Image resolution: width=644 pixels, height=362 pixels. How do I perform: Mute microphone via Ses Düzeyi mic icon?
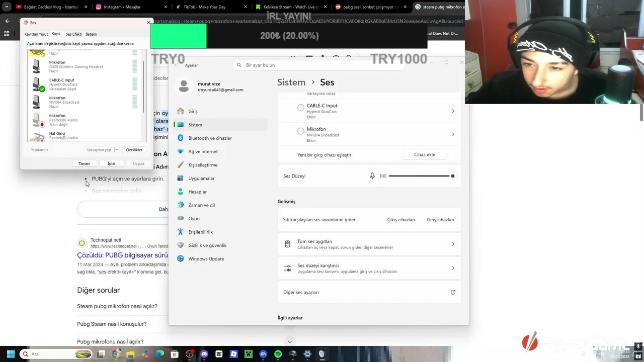point(372,176)
